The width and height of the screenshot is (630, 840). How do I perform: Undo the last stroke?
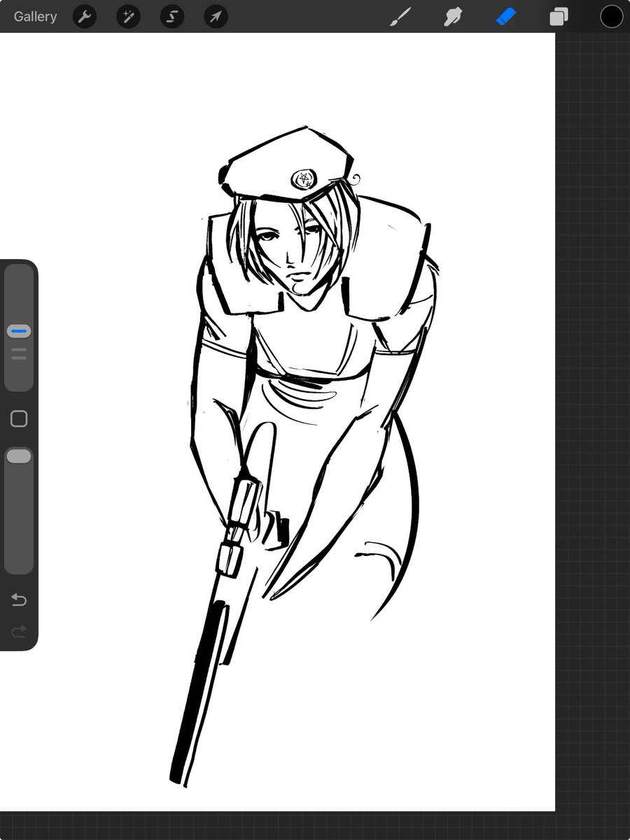pyautogui.click(x=19, y=600)
